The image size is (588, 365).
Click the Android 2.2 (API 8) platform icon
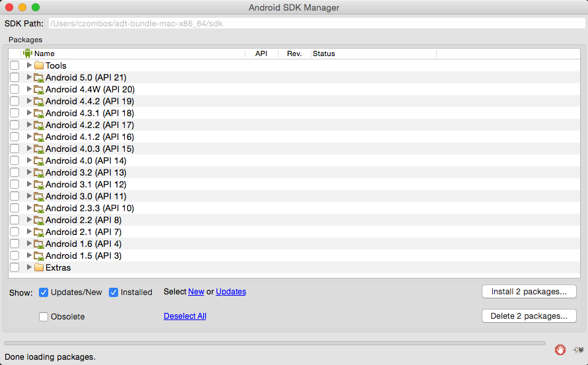[x=39, y=220]
